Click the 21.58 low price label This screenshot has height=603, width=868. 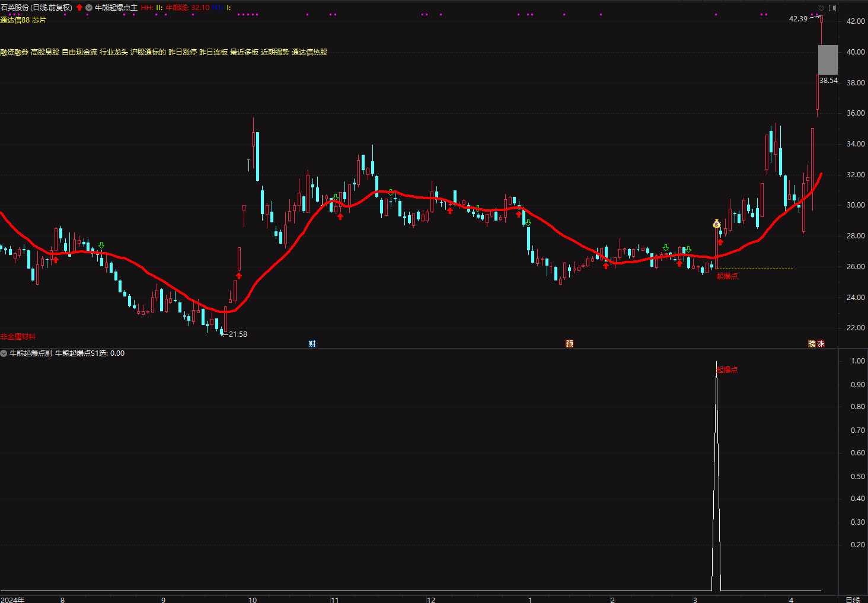click(x=238, y=334)
